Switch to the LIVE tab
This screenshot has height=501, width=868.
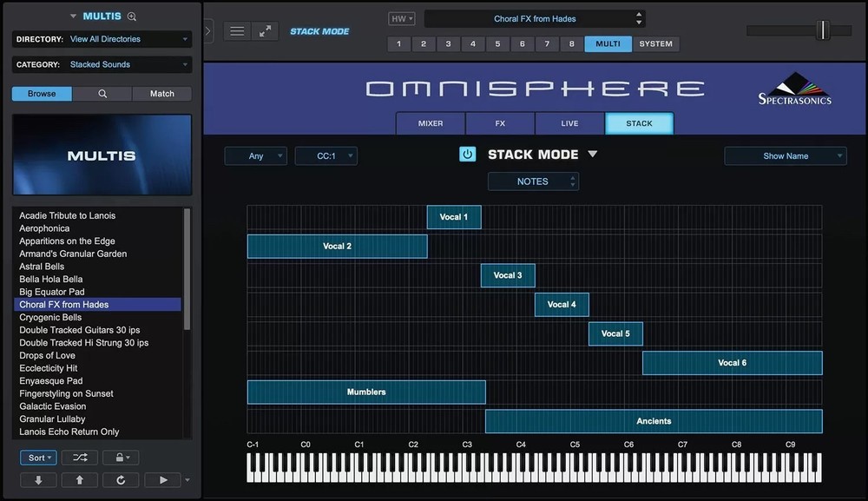point(569,123)
